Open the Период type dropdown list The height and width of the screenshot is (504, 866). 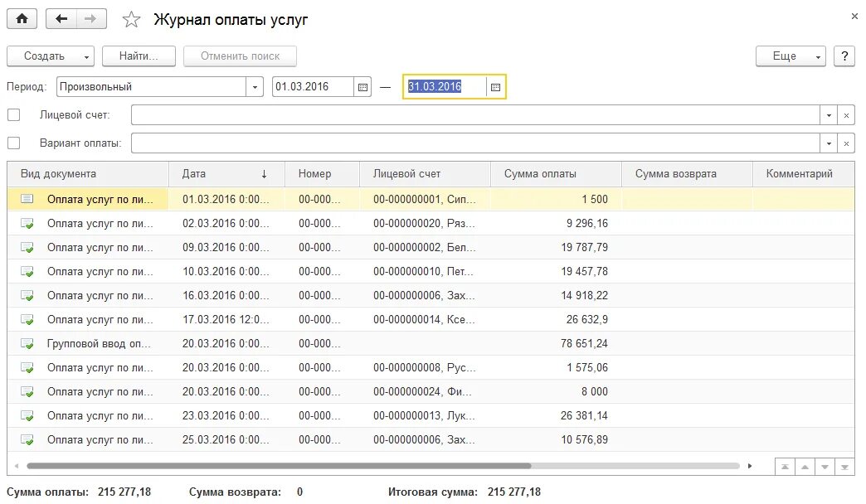tap(255, 87)
